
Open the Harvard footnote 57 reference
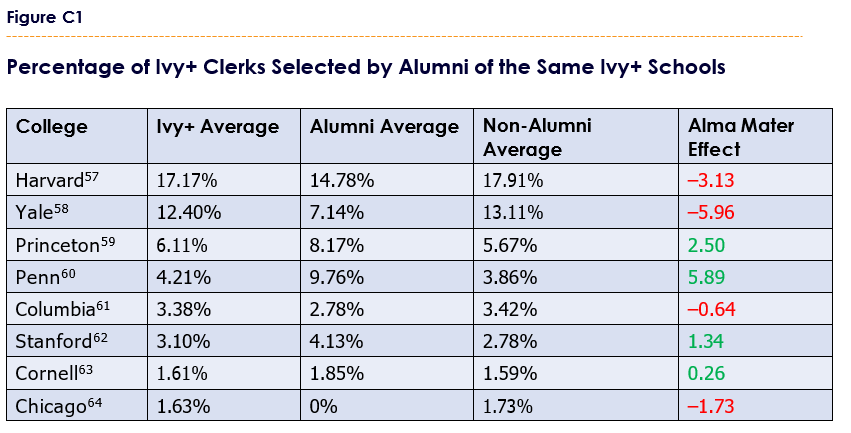click(92, 176)
